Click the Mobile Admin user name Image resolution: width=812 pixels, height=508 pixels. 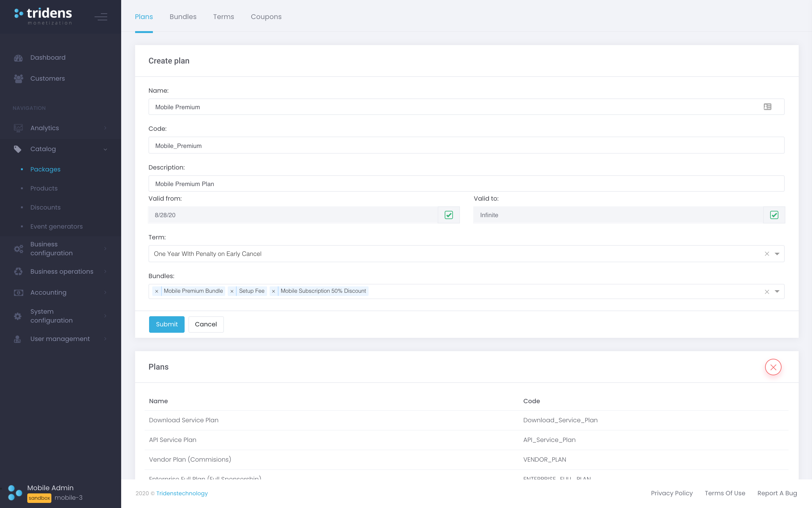[50, 488]
